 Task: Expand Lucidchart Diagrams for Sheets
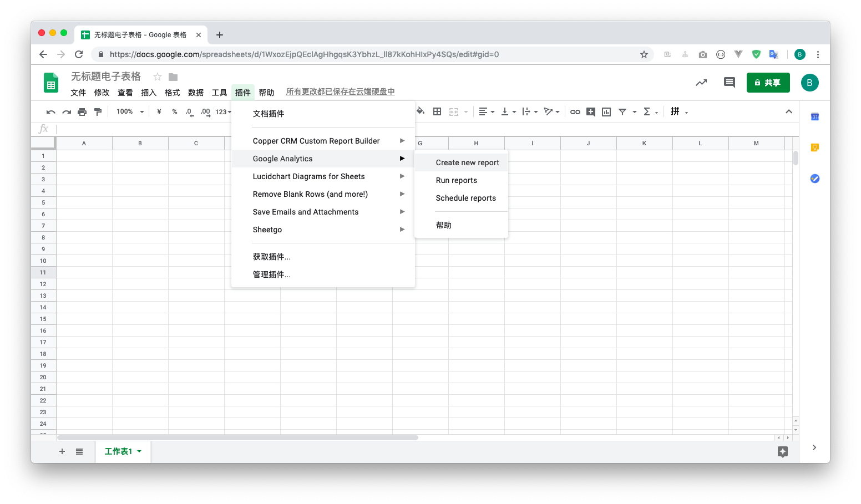pyautogui.click(x=323, y=176)
